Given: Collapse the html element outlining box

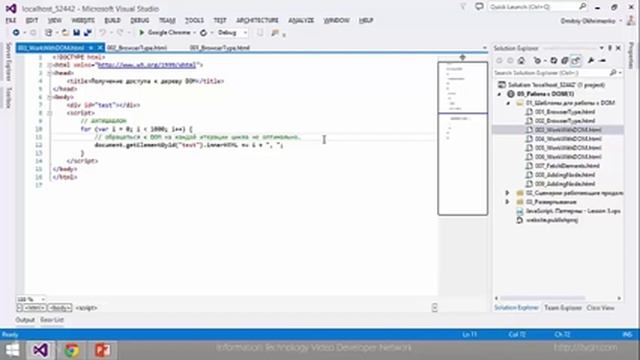Looking at the screenshot, I should 49,65.
